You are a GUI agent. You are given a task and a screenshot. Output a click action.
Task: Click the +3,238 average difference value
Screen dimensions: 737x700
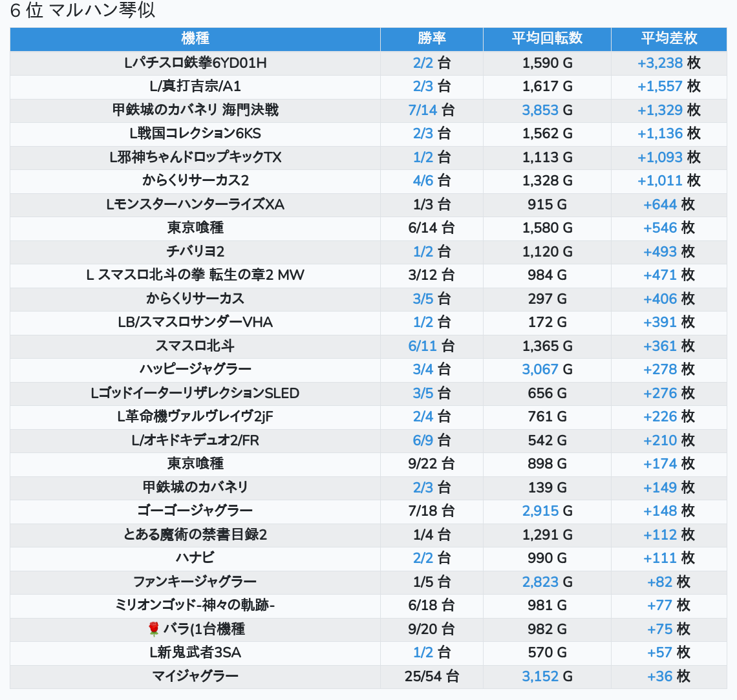point(660,63)
